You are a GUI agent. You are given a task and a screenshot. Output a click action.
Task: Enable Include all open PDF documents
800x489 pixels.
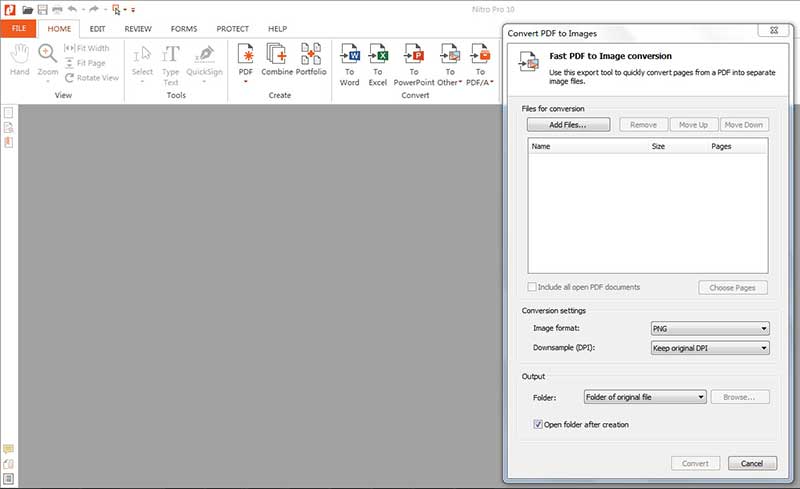click(x=532, y=287)
